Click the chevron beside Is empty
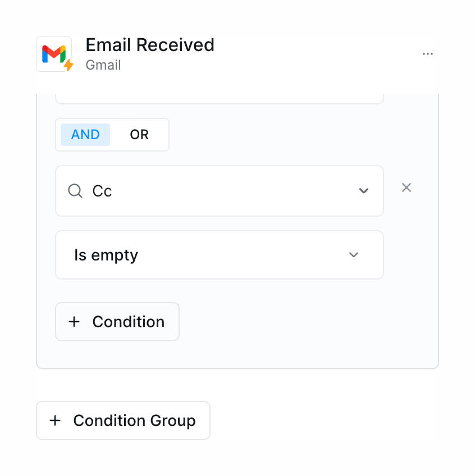This screenshot has width=475, height=476. click(x=354, y=255)
